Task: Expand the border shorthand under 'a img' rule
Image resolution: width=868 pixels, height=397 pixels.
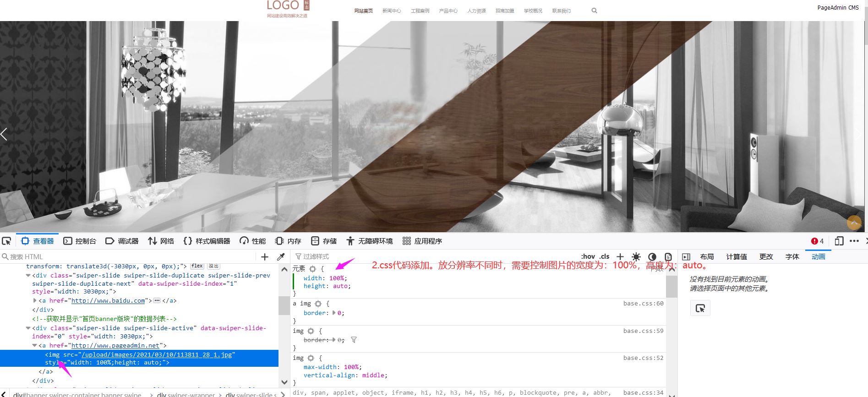Action: click(334, 313)
